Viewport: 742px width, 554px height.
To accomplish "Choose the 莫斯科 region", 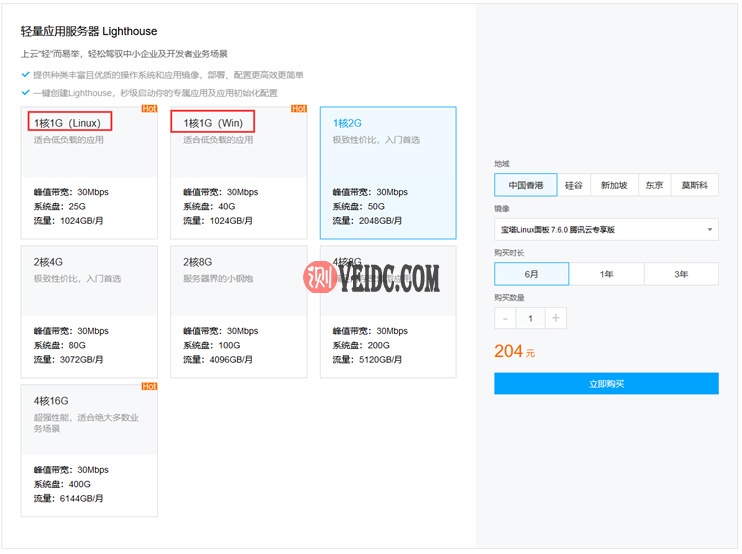I will pos(695,185).
